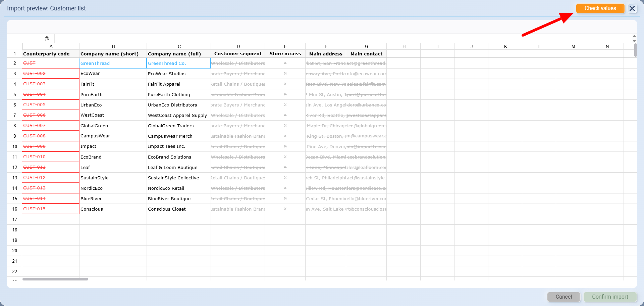Image resolution: width=644 pixels, height=306 pixels.
Task: Toggle Store access mark for Conscious Closet
Action: point(285,209)
